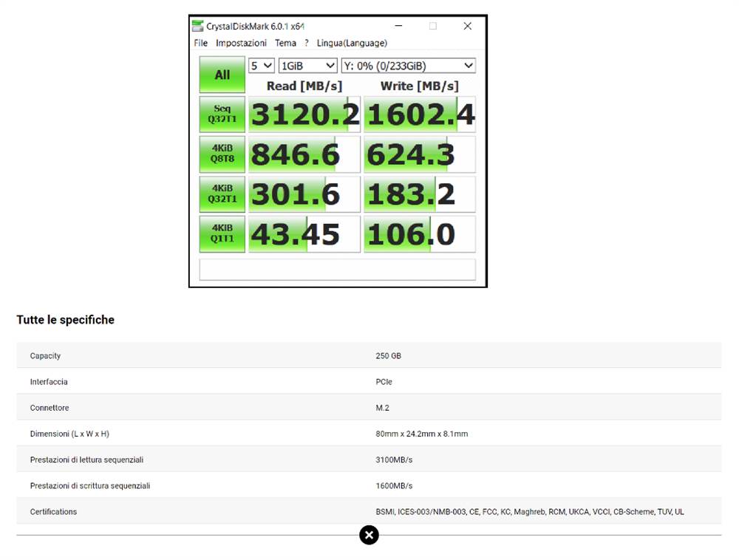Click the comment input field below results

pyautogui.click(x=337, y=269)
